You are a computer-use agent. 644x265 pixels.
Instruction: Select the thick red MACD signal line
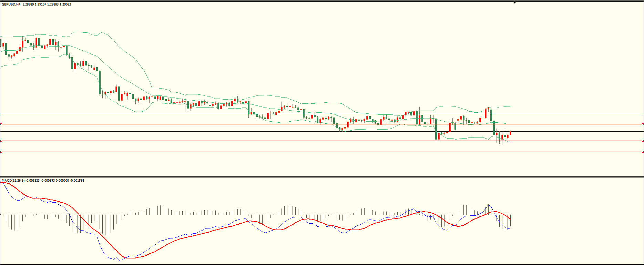tap(207, 232)
